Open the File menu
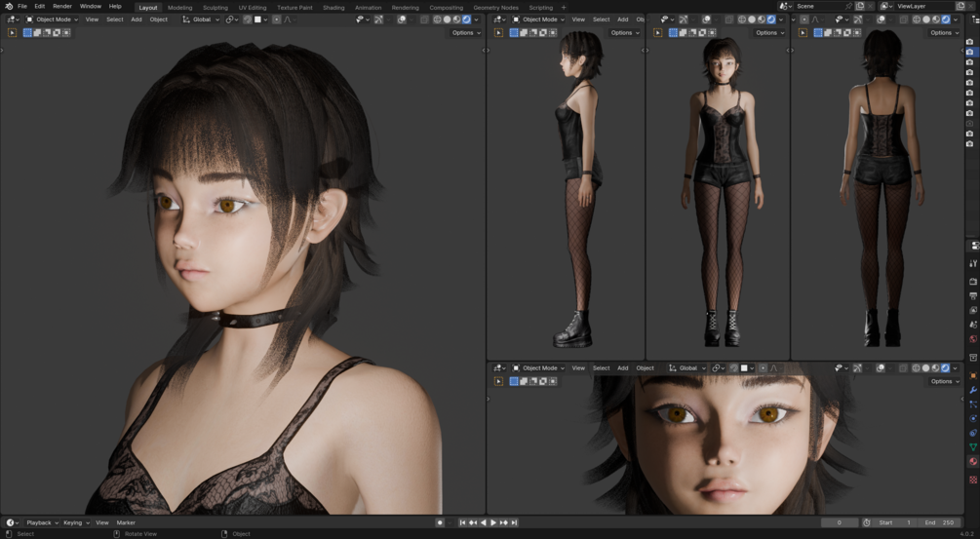The width and height of the screenshot is (980, 539). [x=22, y=6]
